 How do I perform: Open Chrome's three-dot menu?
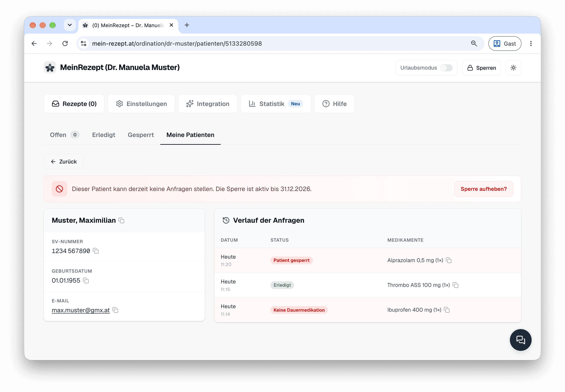(531, 44)
